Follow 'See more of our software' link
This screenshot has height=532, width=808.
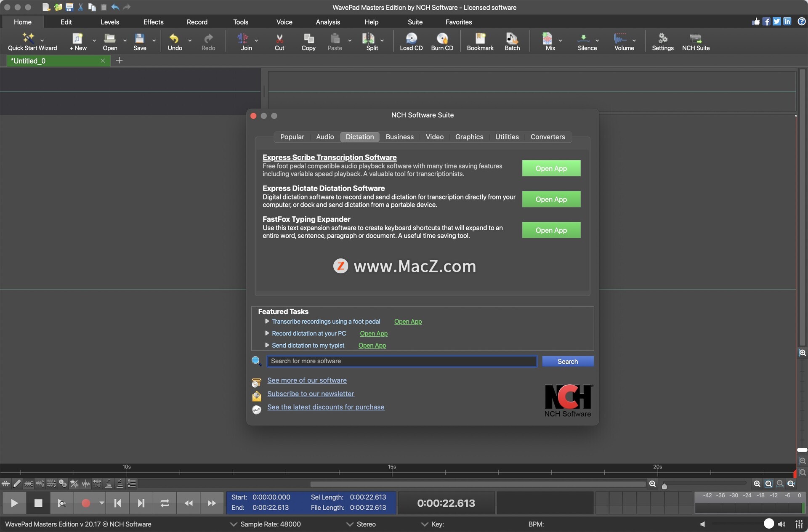coord(307,380)
